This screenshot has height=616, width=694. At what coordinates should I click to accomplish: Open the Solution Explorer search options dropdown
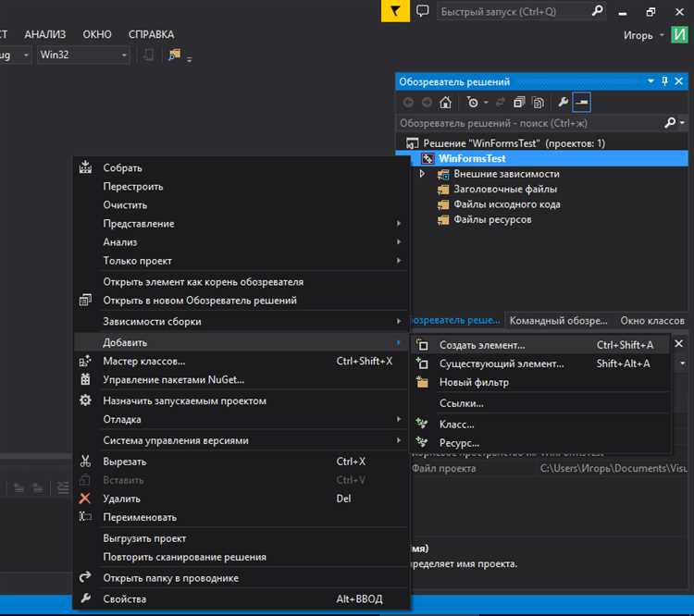[x=683, y=123]
